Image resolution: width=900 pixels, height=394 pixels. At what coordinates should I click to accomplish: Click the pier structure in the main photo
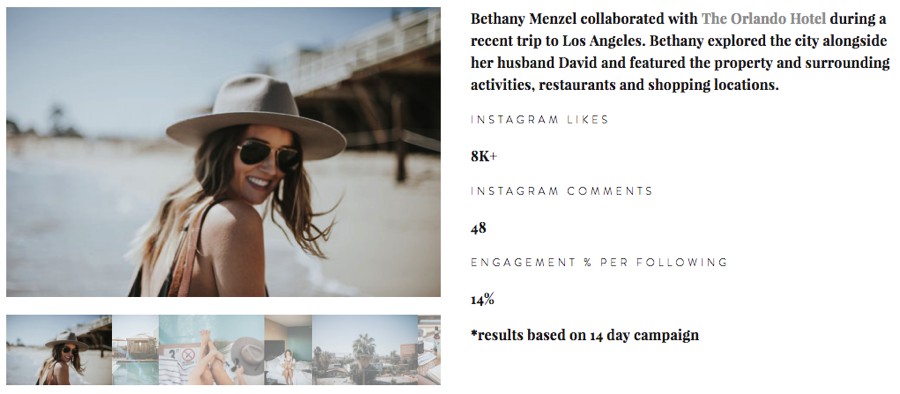tap(367, 86)
